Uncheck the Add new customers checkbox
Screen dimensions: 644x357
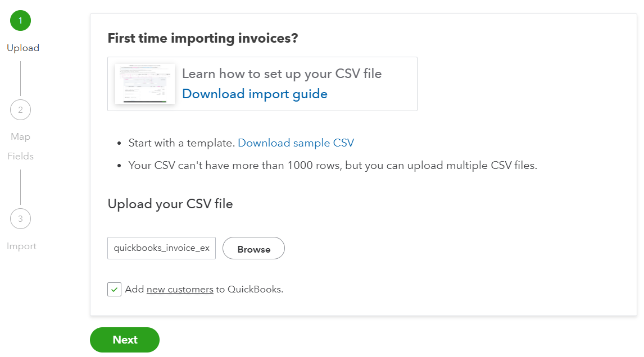114,289
